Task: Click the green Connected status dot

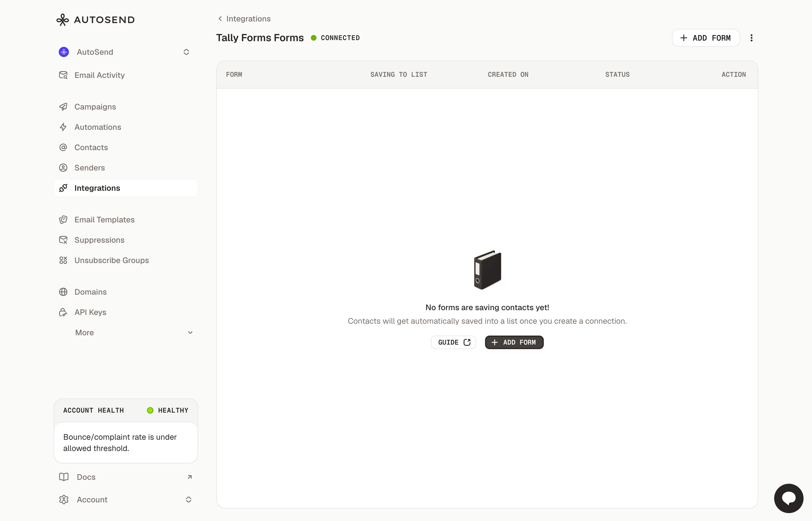Action: pos(314,38)
